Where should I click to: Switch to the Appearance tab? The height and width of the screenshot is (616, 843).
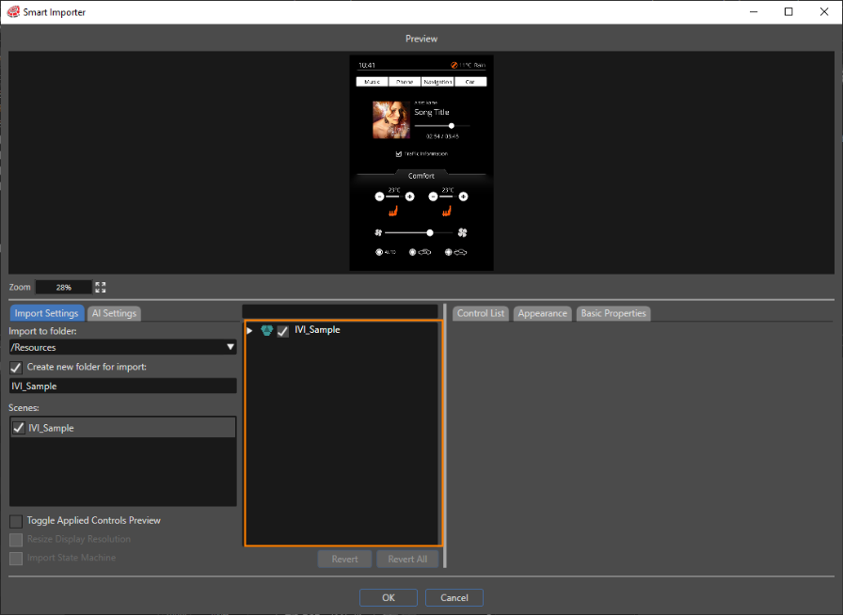pyautogui.click(x=543, y=313)
